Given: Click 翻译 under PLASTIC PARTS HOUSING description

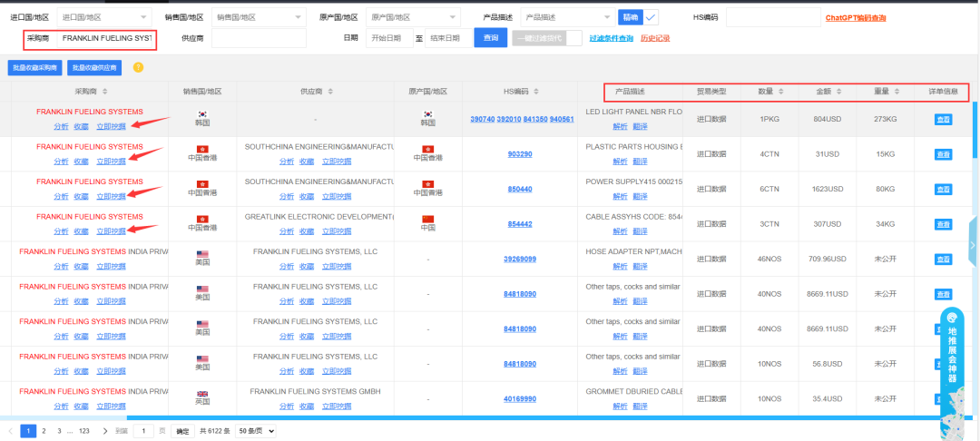Looking at the screenshot, I should (x=640, y=162).
